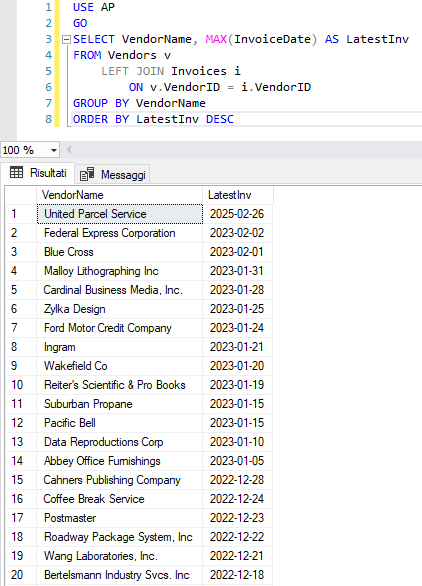Select the Cardinal Business Media, Inc. cell
This screenshot has width=422, height=586.
point(120,290)
